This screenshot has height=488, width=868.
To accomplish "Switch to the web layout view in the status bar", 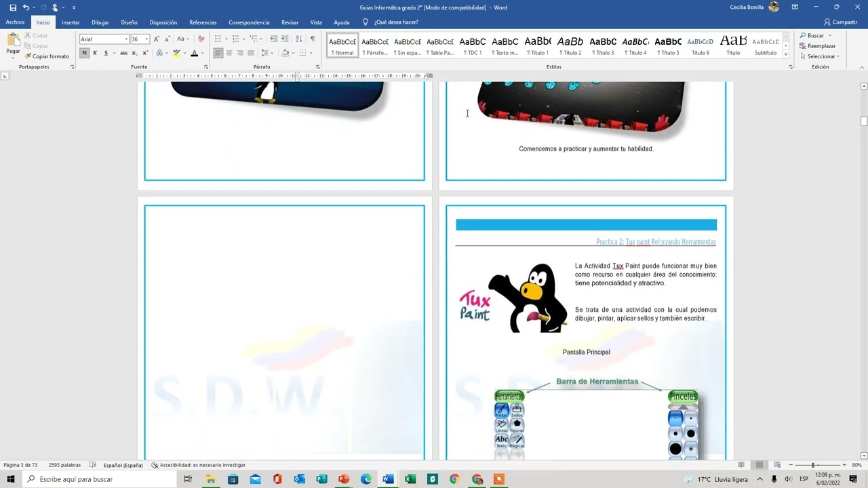I will tap(777, 465).
